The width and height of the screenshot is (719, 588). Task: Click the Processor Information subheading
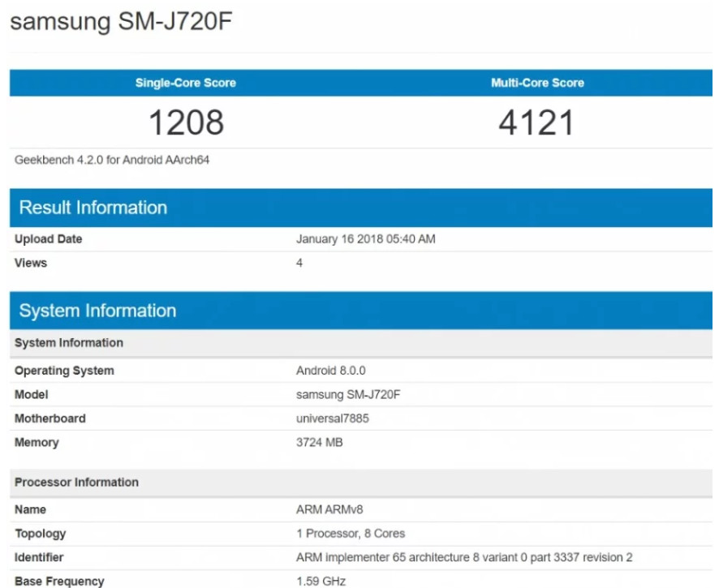[76, 482]
